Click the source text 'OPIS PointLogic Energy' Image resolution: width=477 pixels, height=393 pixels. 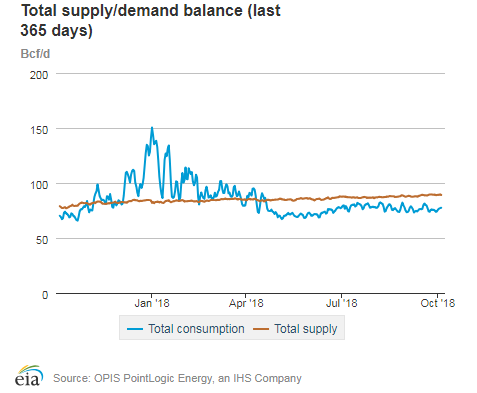click(154, 378)
